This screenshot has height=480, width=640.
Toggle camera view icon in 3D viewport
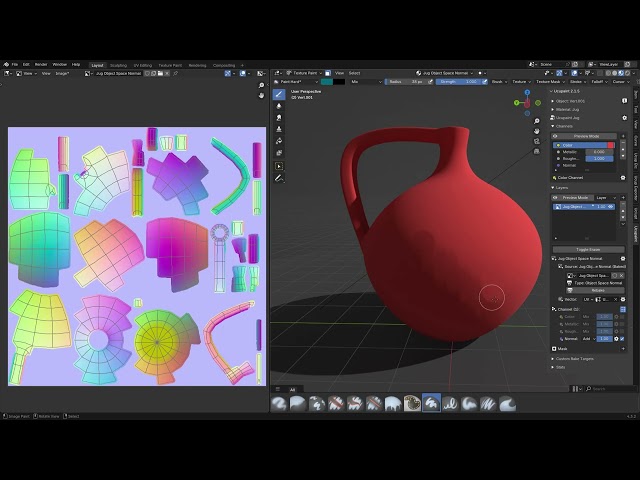click(537, 141)
